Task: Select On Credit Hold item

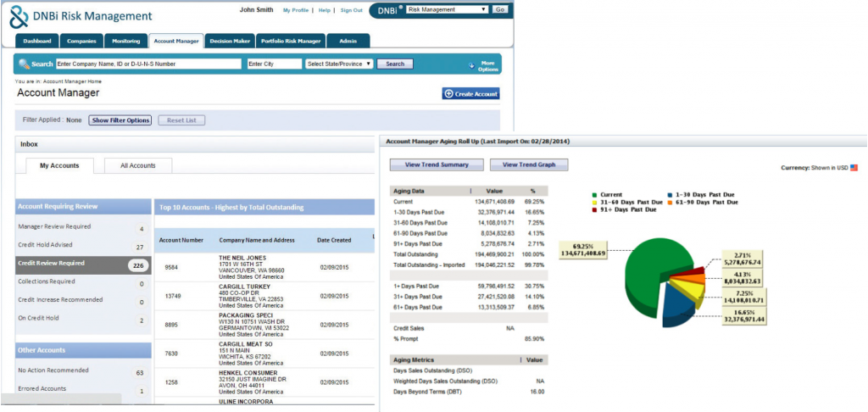Action: click(x=83, y=319)
